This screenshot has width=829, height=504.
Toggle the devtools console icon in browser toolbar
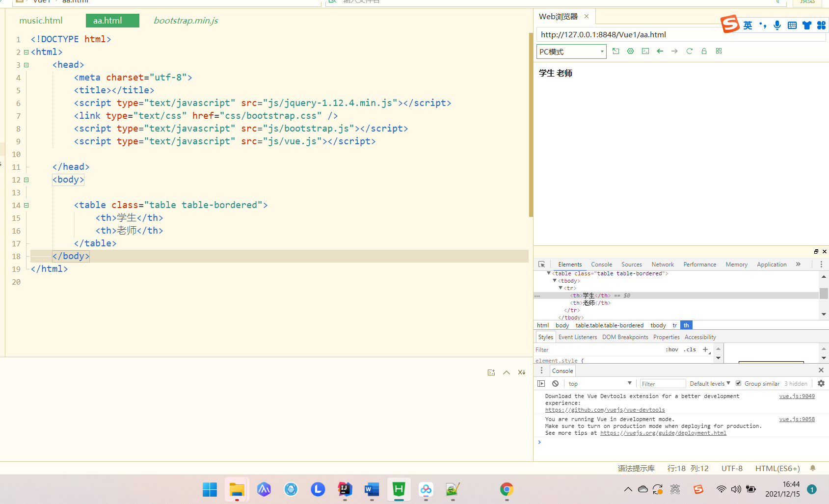(x=645, y=51)
